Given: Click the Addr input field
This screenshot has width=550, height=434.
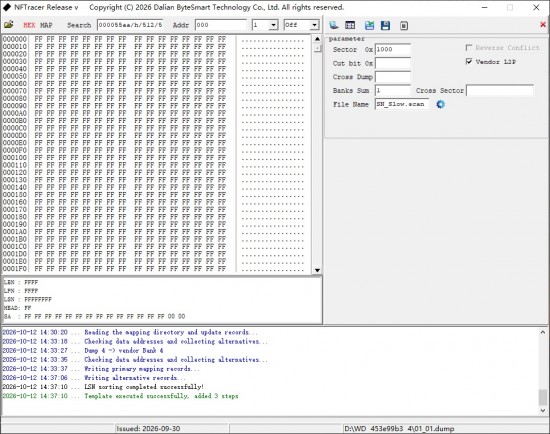Looking at the screenshot, I should (221, 25).
